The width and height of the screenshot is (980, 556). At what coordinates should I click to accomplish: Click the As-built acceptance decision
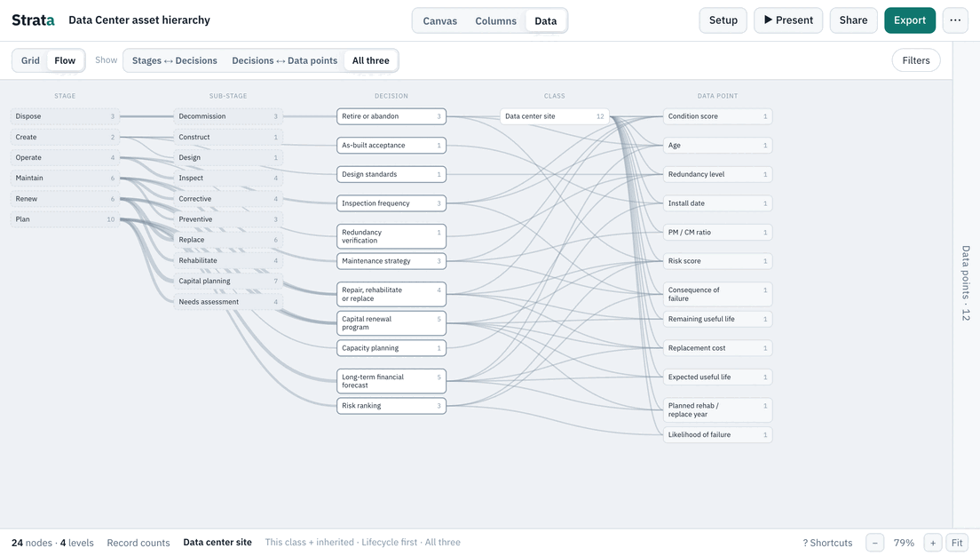(x=391, y=145)
